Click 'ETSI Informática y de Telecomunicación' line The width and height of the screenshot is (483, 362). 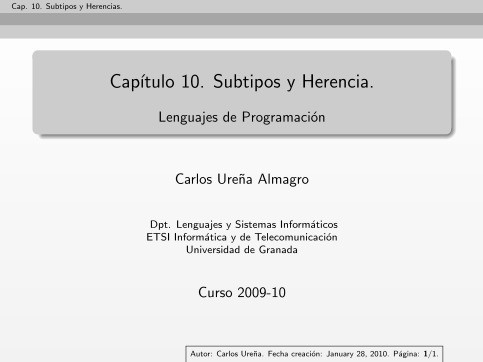click(x=242, y=237)
